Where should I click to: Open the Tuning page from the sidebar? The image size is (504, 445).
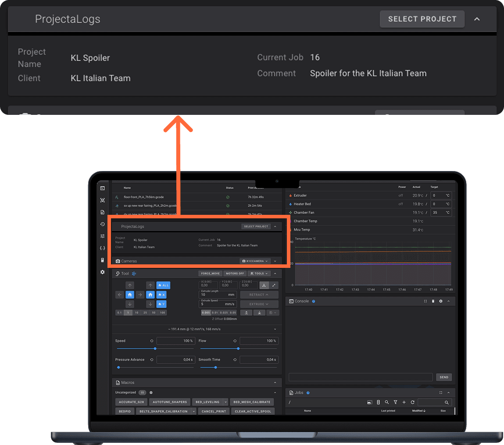click(102, 236)
